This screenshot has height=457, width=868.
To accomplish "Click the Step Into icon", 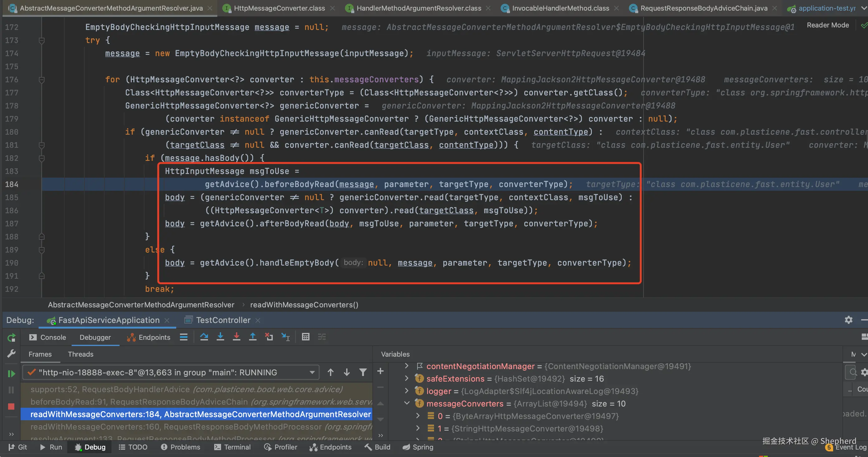I will pos(220,337).
